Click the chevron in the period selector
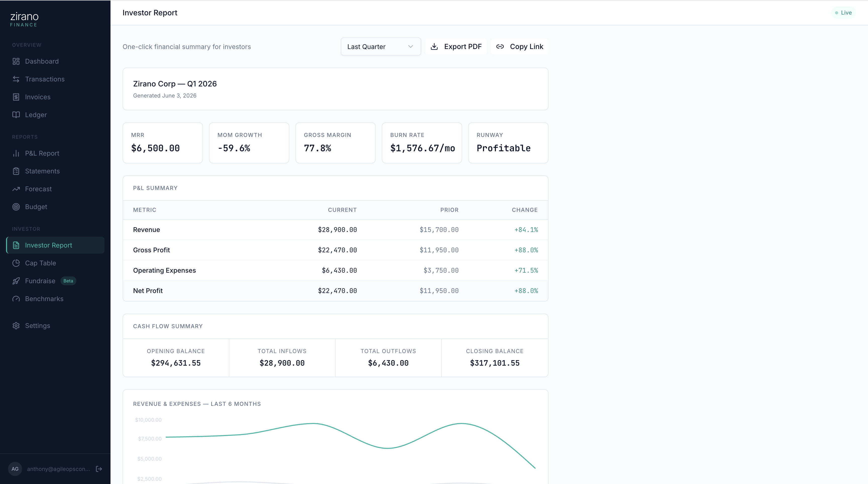 (x=410, y=46)
